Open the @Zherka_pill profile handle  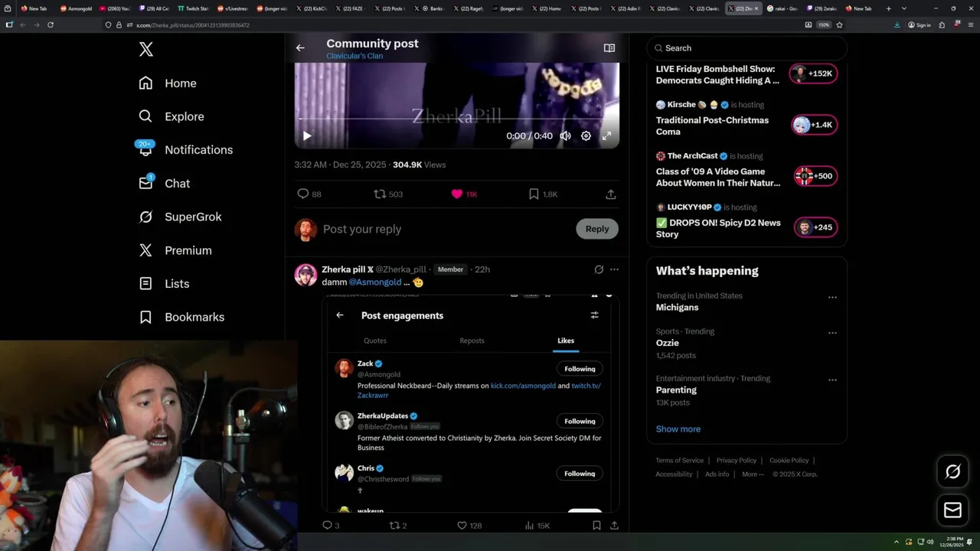(400, 269)
